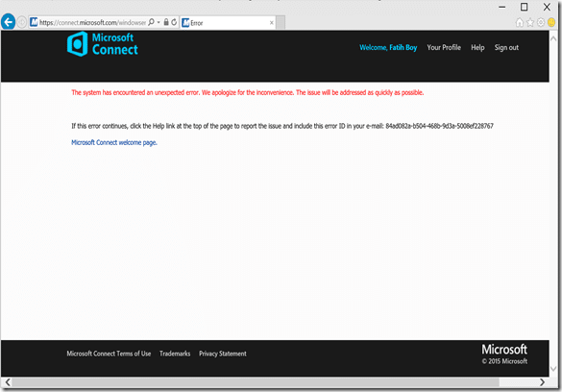
Task: Click the Microsoft logo in footer
Action: coord(504,350)
